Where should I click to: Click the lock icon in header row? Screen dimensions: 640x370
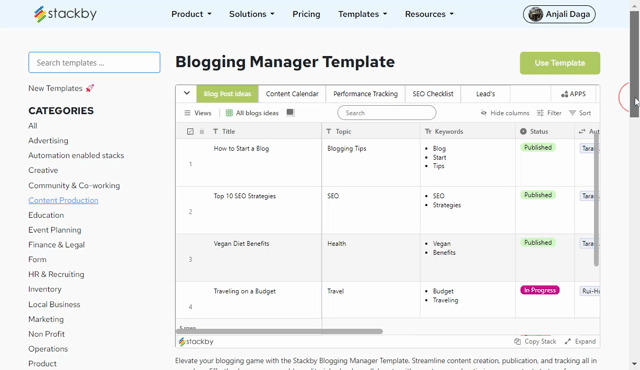point(202,131)
